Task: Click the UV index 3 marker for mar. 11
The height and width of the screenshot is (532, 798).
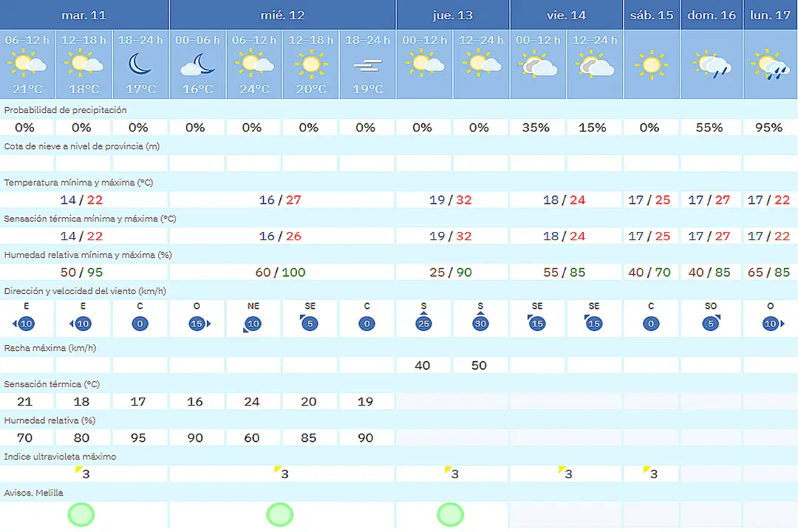Action: tap(83, 473)
